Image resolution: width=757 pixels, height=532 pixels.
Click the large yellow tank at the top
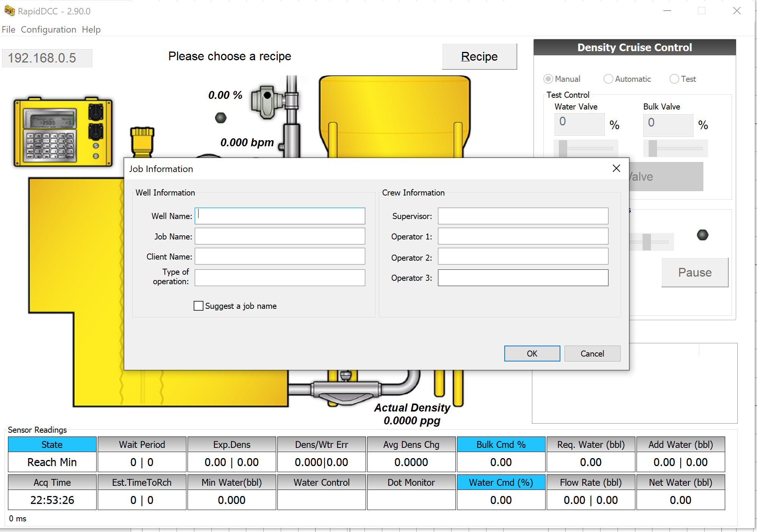pyautogui.click(x=394, y=116)
